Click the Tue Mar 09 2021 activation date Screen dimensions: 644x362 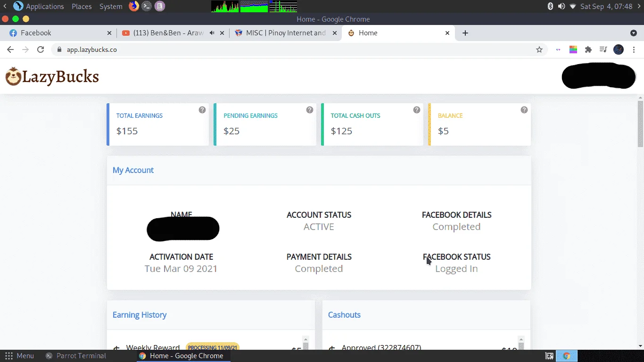click(181, 269)
